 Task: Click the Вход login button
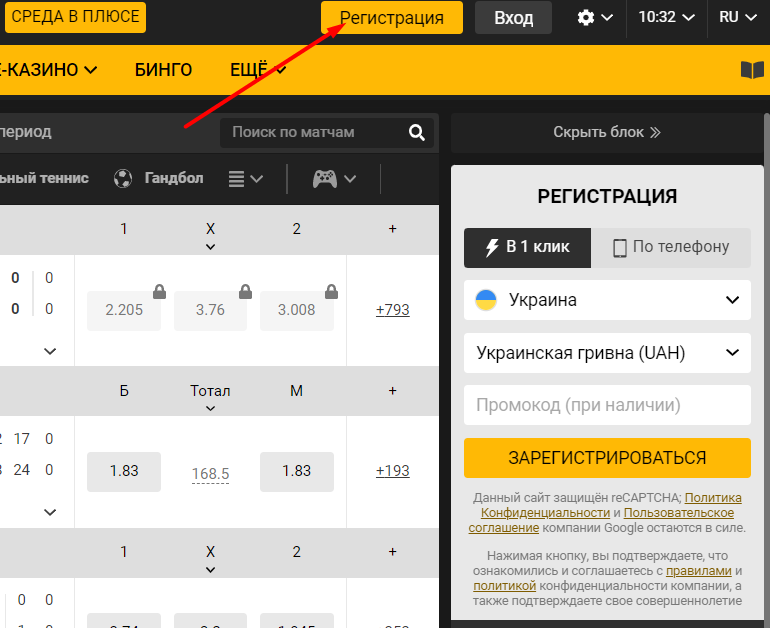pos(513,18)
